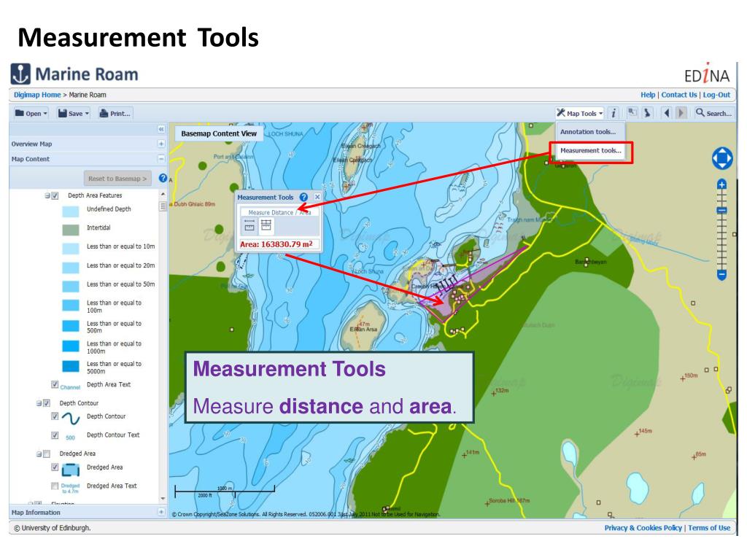Toggle Dredged Area layer checkbox
The width and height of the screenshot is (747, 560).
[55, 467]
